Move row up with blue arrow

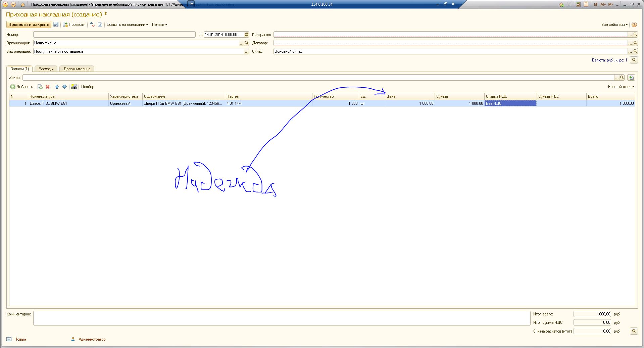pyautogui.click(x=57, y=87)
